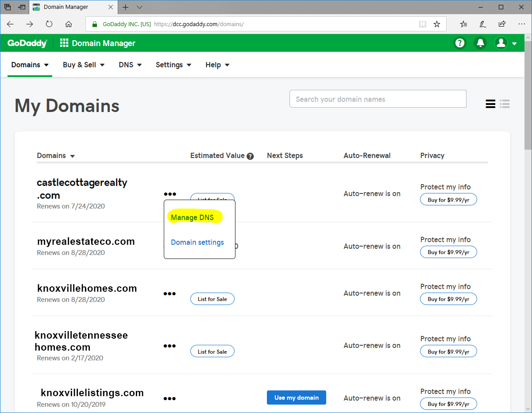Screen dimensions: 532x413
Task: Open options dots for knoxvillehomes.com
Action: point(170,293)
